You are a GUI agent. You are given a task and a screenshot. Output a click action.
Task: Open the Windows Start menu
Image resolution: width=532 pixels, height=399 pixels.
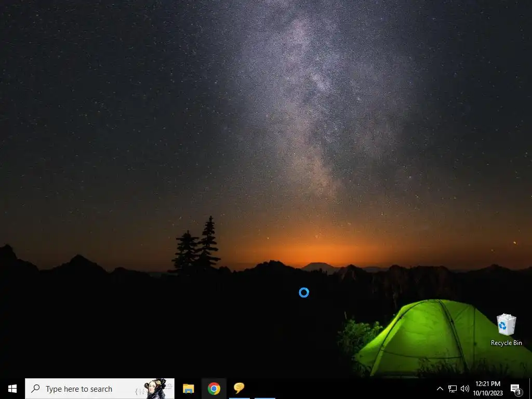[x=12, y=389]
